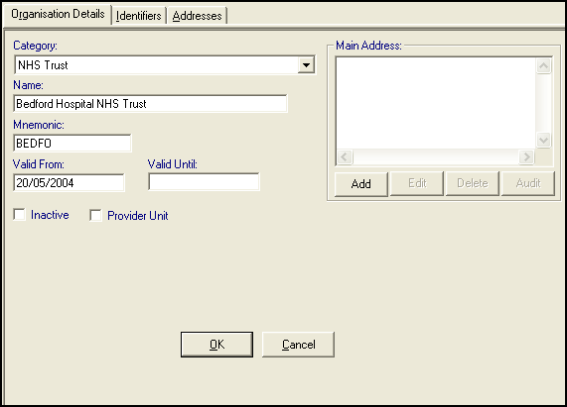Click the Main Address scroll down arrow
This screenshot has height=407, width=567.
[x=543, y=140]
